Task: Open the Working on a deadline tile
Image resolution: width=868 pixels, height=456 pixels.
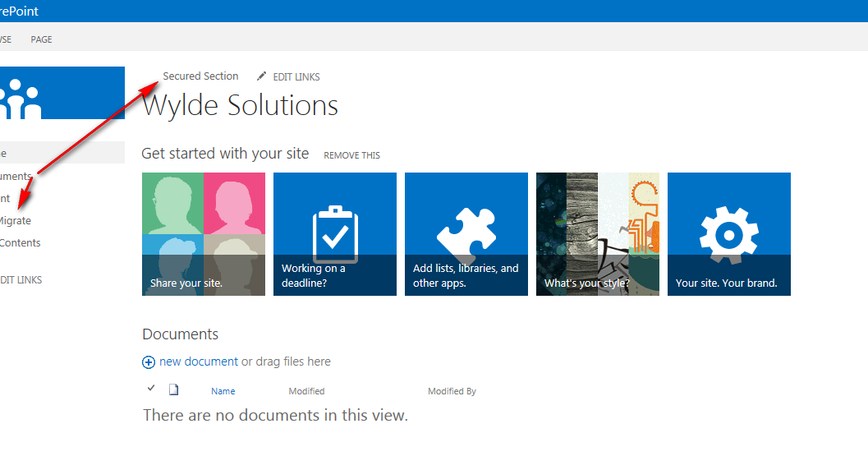Action: [335, 234]
